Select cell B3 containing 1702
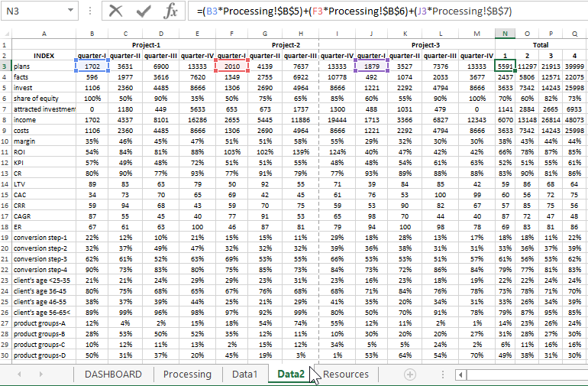The image size is (588, 386). coord(92,66)
